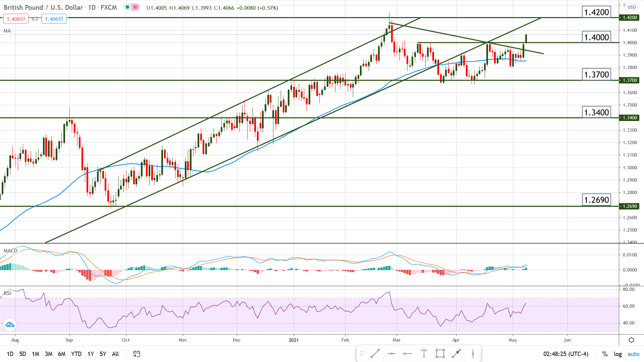Viewport: 644px width, 362px height.
Task: Click the Mar label on time axis
Action: click(397, 340)
